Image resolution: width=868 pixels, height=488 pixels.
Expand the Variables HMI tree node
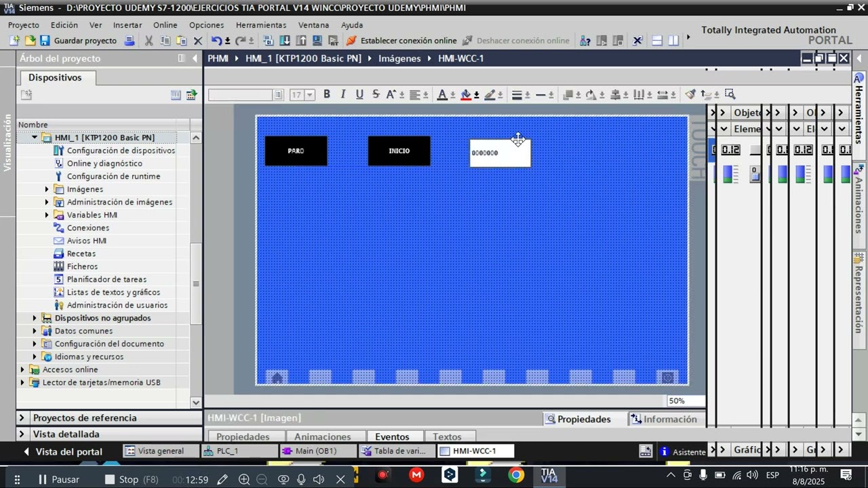click(x=47, y=215)
